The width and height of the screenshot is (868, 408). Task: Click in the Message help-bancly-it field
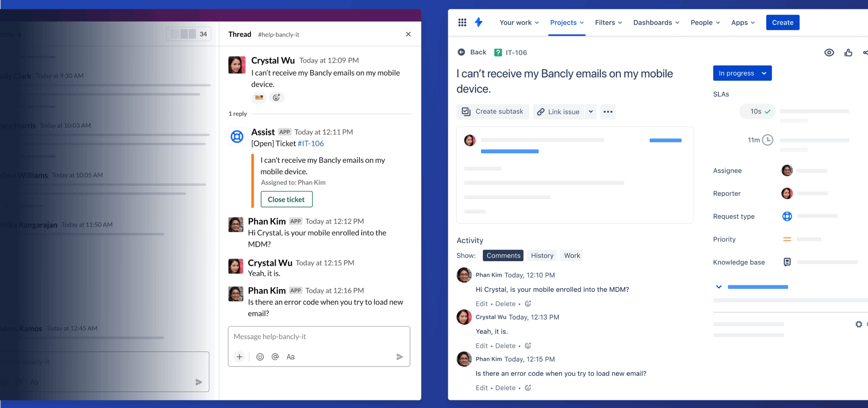pos(319,337)
